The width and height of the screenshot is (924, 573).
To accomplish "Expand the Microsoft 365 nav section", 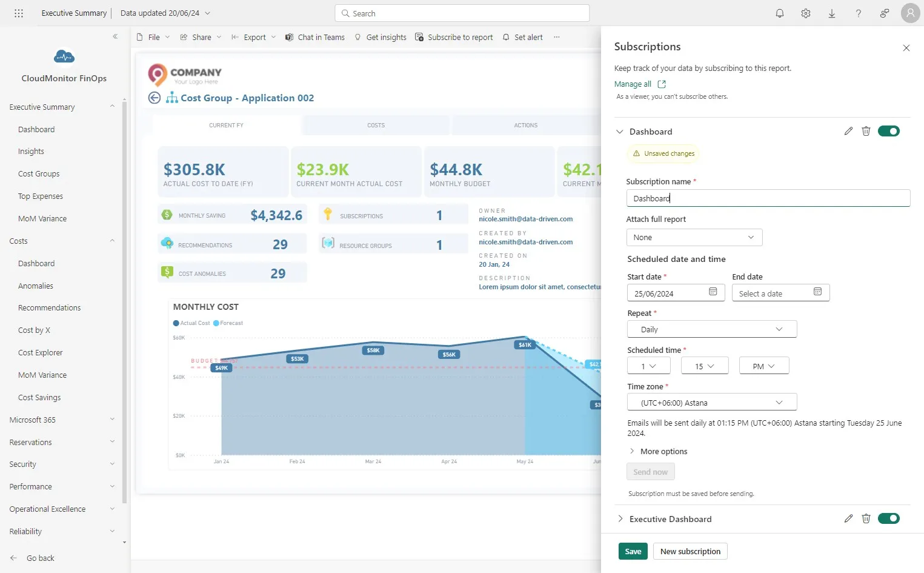I will (x=112, y=420).
